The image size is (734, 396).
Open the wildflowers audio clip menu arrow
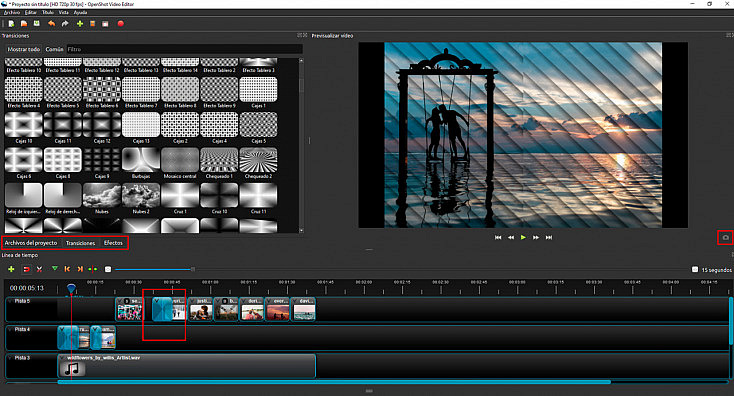(x=63, y=358)
